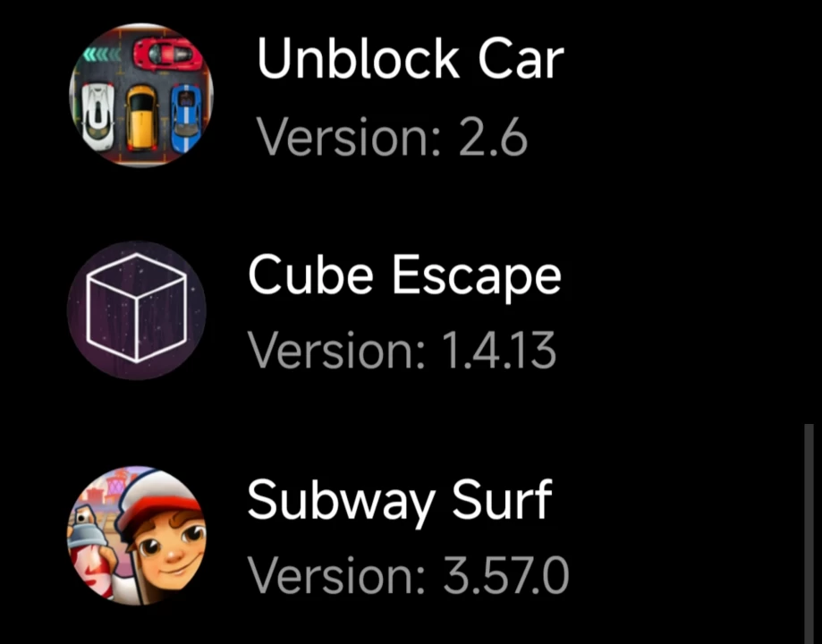Click the blue striped car in Unblock Car icon
Viewport: 822px width, 644px height.
coord(186,117)
